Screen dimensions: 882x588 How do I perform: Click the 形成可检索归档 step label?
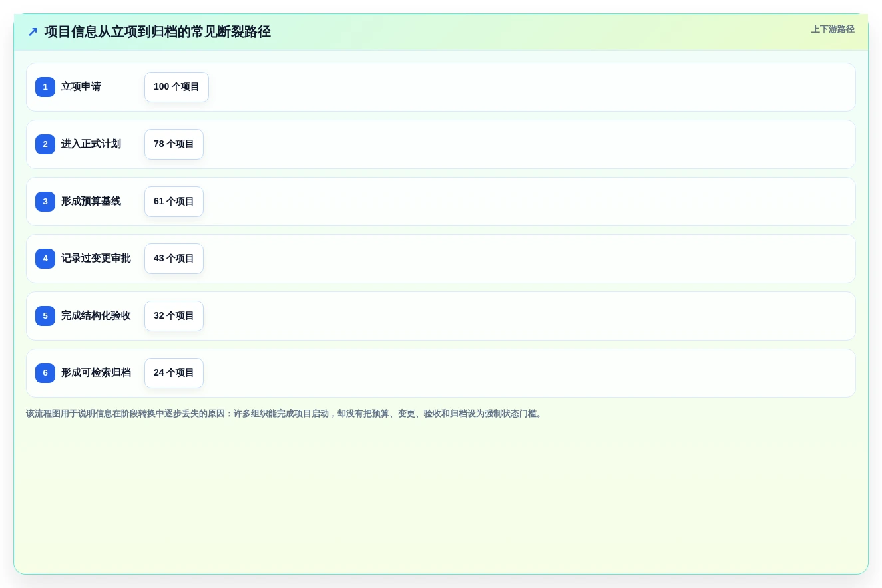(x=96, y=373)
